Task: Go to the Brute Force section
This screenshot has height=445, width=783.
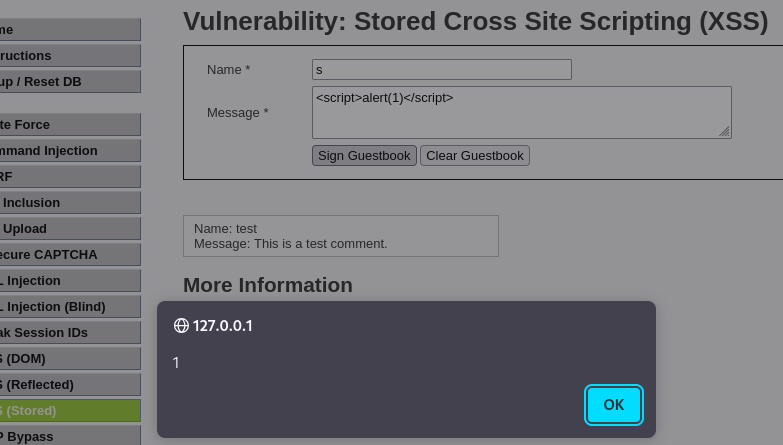Action: (x=60, y=124)
